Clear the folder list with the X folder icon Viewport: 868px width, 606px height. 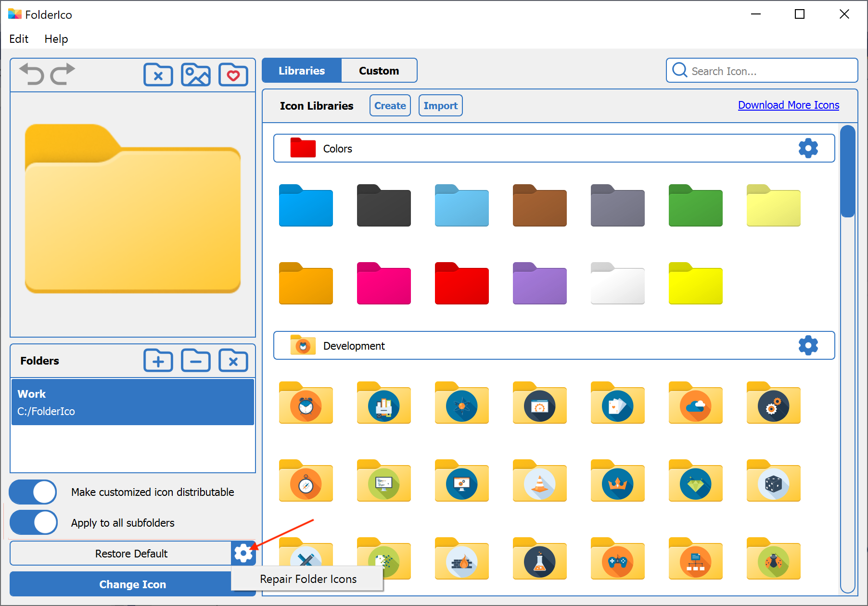[x=233, y=361]
